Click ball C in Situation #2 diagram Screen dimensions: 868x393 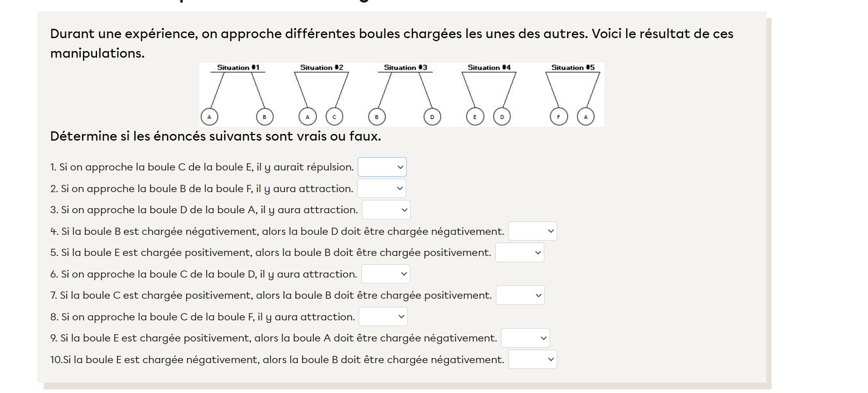(x=334, y=117)
